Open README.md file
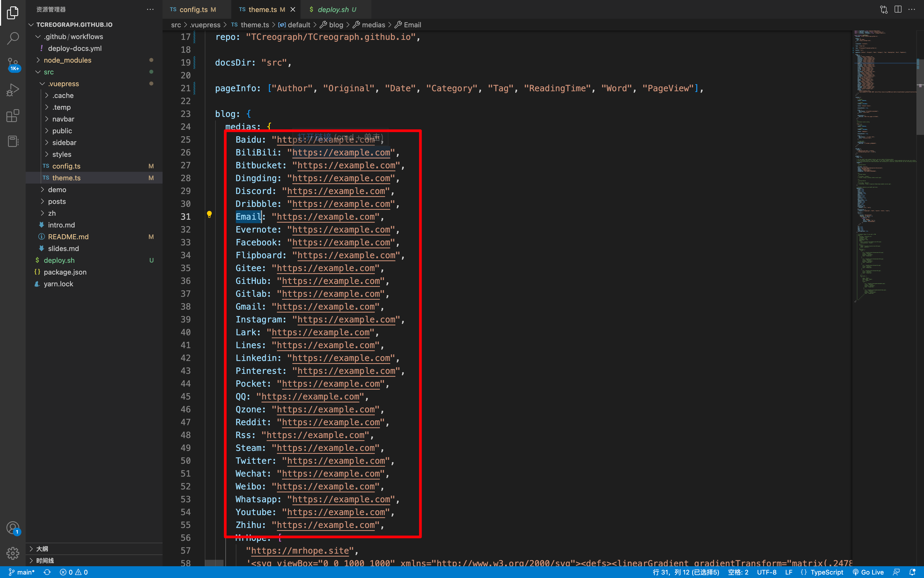Screen dimensions: 924x578 94,237
